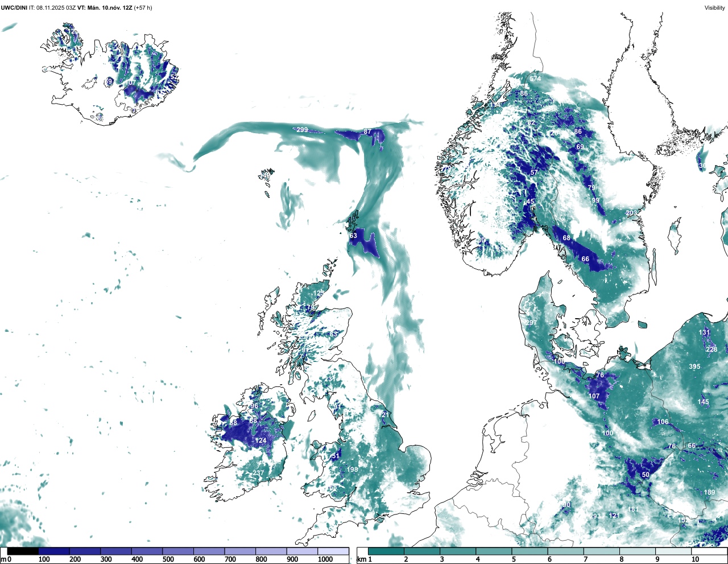Pick the dark teal 1–2 km legend swatch
The height and width of the screenshot is (564, 728).
[386, 551]
